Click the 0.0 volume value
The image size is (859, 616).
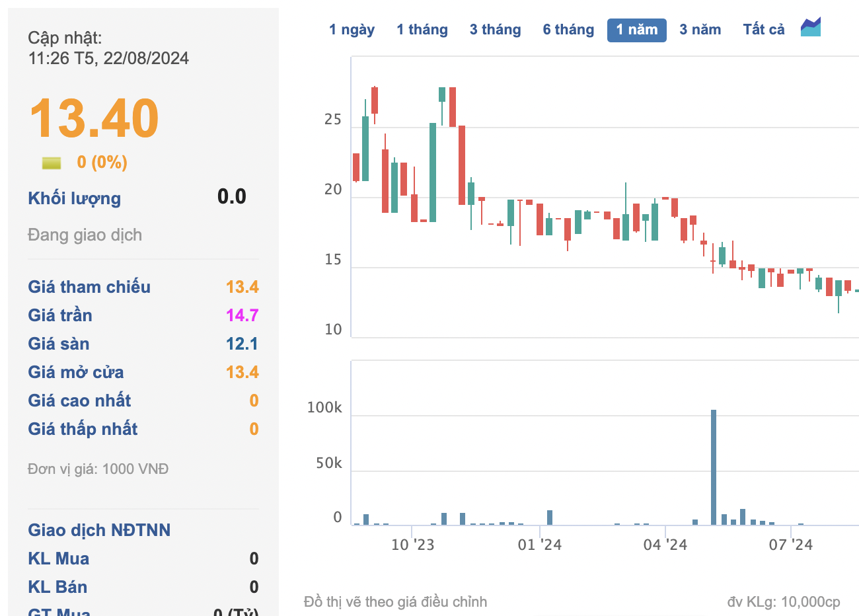click(x=232, y=196)
